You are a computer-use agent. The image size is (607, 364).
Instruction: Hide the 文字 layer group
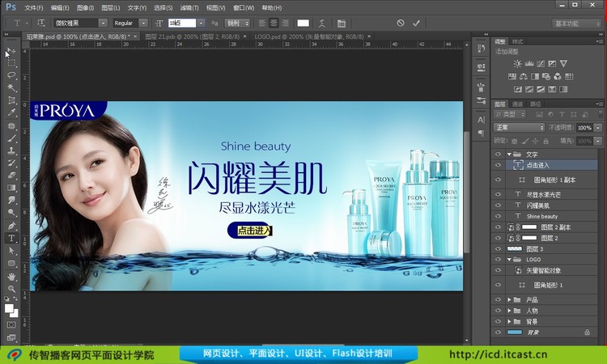[498, 154]
